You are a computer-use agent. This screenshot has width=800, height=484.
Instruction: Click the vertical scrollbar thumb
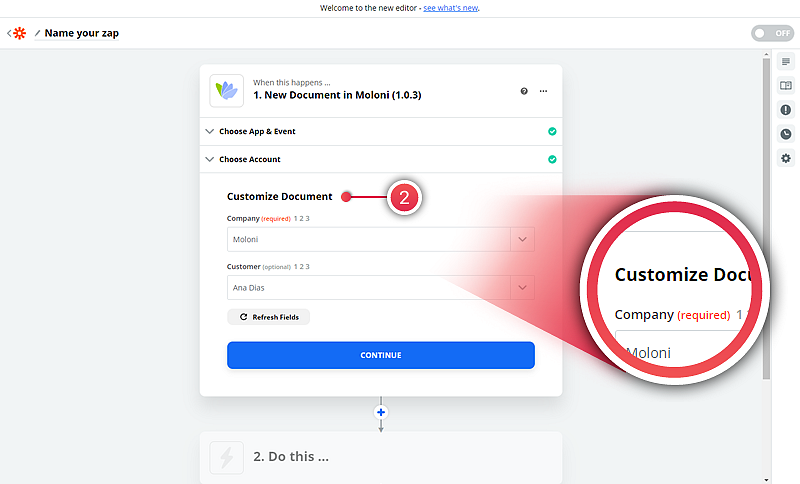pos(766,218)
